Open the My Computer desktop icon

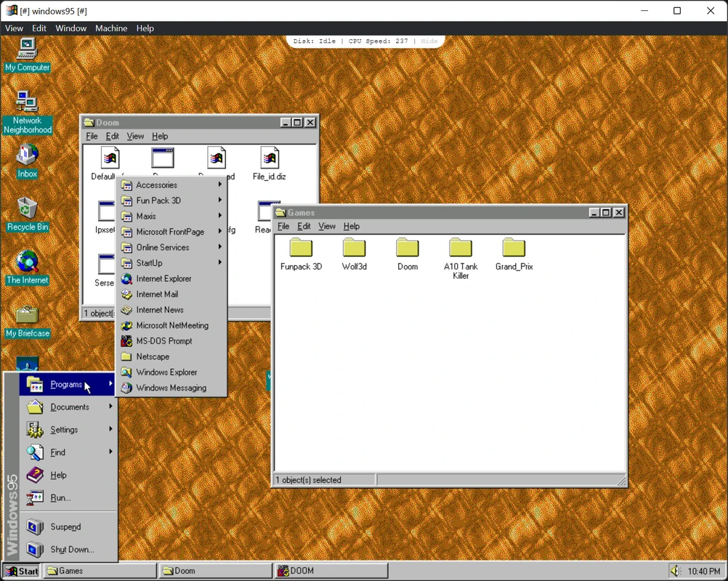click(27, 52)
